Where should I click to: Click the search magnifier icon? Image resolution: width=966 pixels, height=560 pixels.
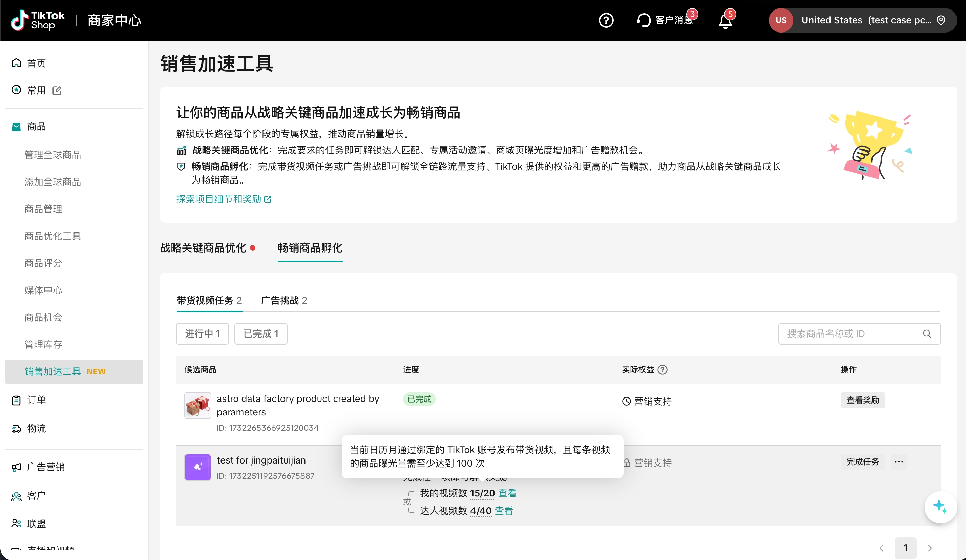click(927, 333)
